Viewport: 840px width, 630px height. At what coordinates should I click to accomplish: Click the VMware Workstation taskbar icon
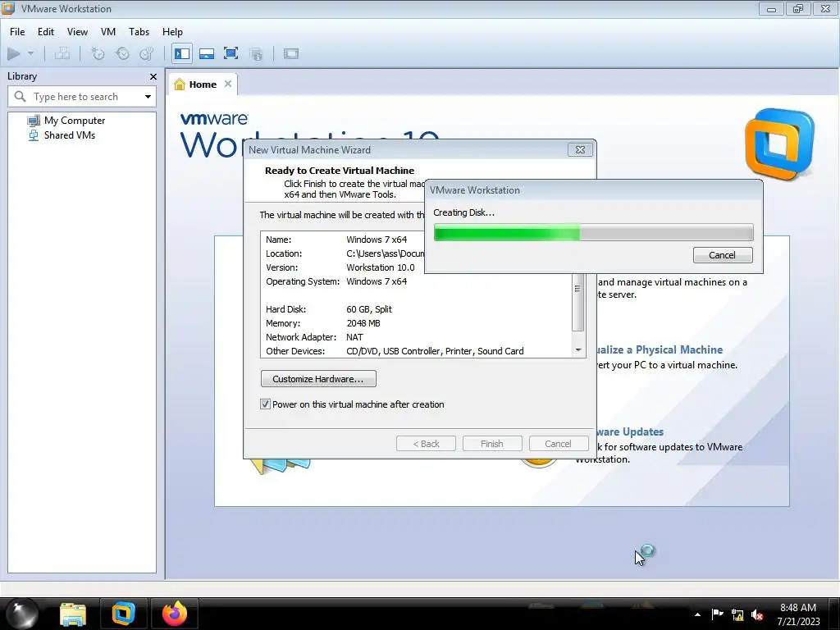[x=123, y=614]
